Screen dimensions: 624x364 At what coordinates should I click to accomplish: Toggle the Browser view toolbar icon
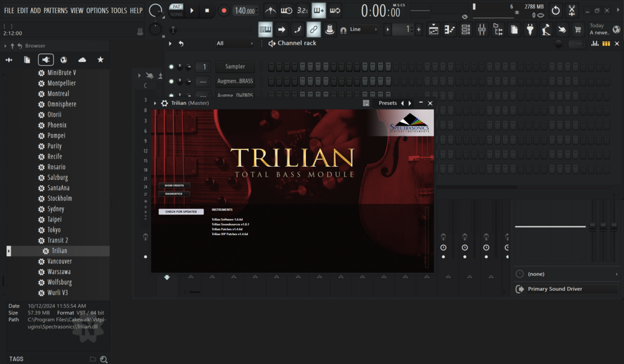tap(498, 29)
